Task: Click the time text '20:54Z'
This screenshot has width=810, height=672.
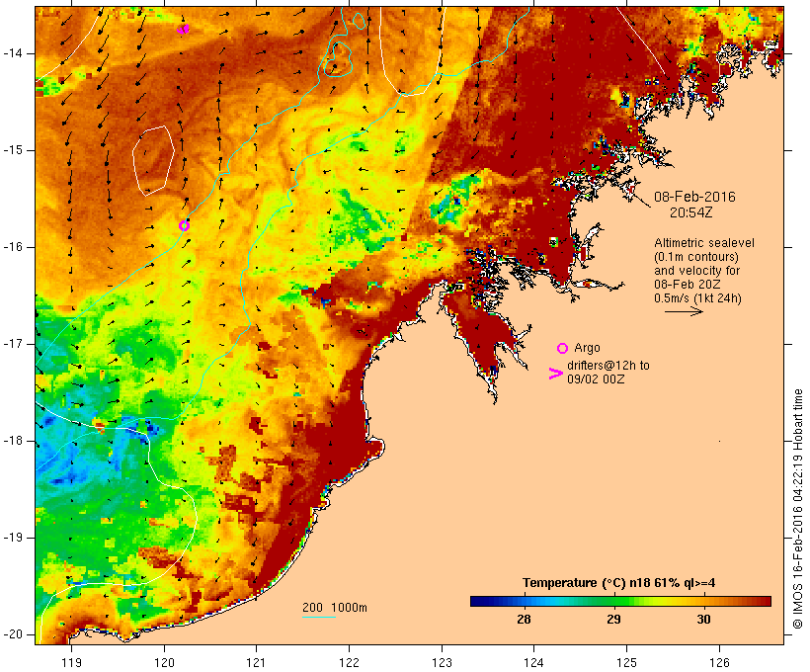Action: (691, 211)
